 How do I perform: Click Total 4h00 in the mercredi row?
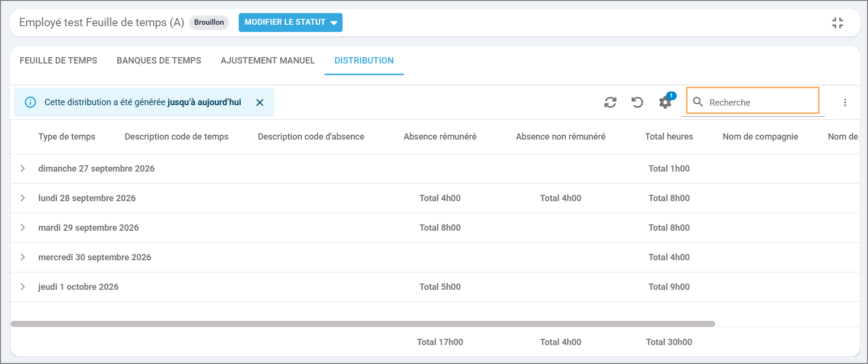point(669,257)
